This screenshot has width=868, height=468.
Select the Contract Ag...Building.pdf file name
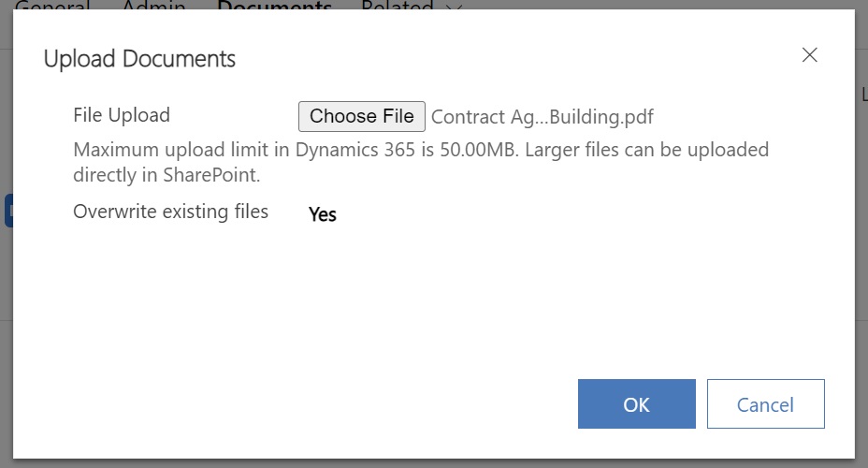(x=542, y=117)
